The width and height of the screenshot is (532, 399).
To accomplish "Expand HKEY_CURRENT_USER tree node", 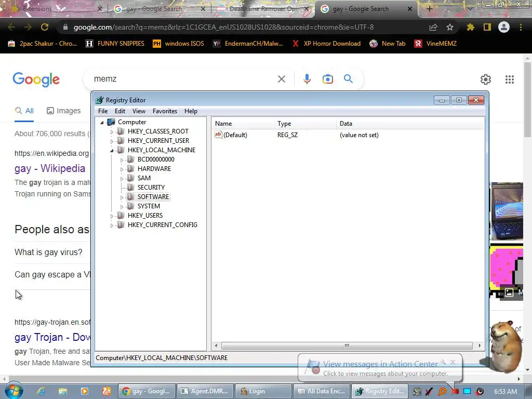I will tap(112, 141).
